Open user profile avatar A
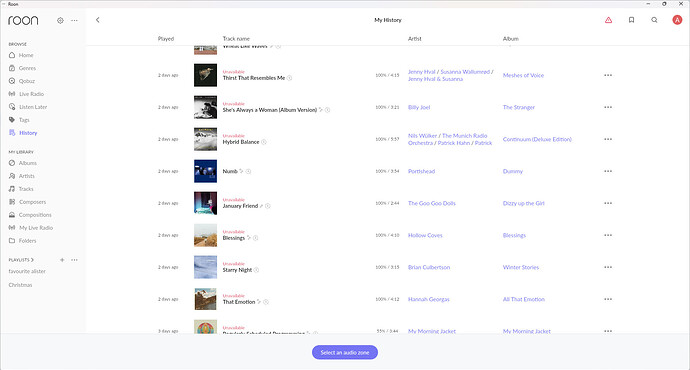Image resolution: width=690 pixels, height=370 pixels. [x=677, y=20]
